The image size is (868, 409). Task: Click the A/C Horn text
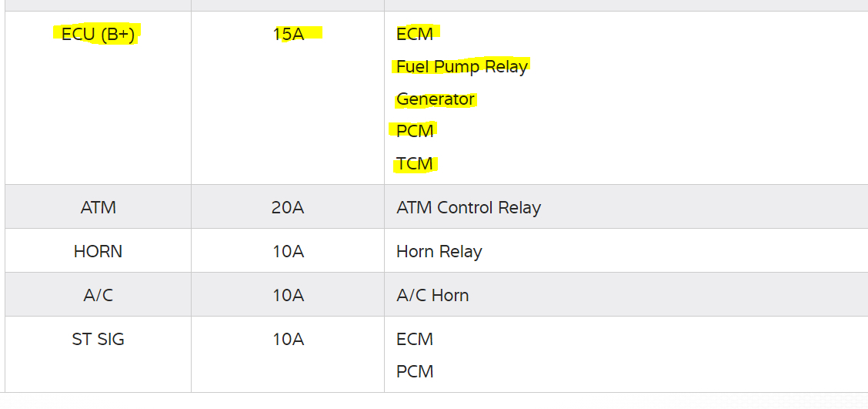pos(432,295)
